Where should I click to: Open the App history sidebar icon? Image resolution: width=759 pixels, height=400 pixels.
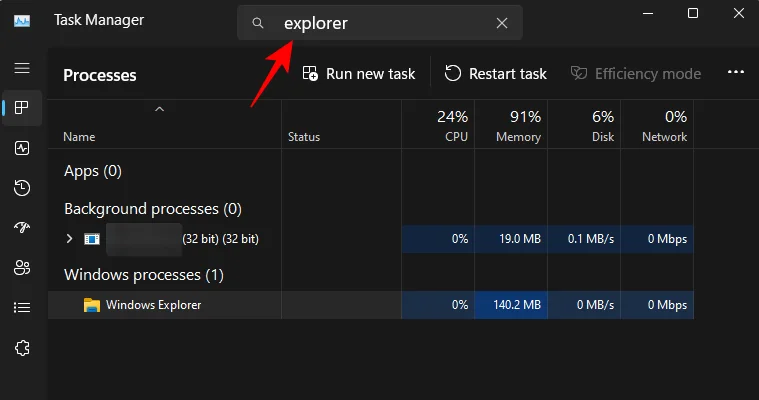pos(22,188)
